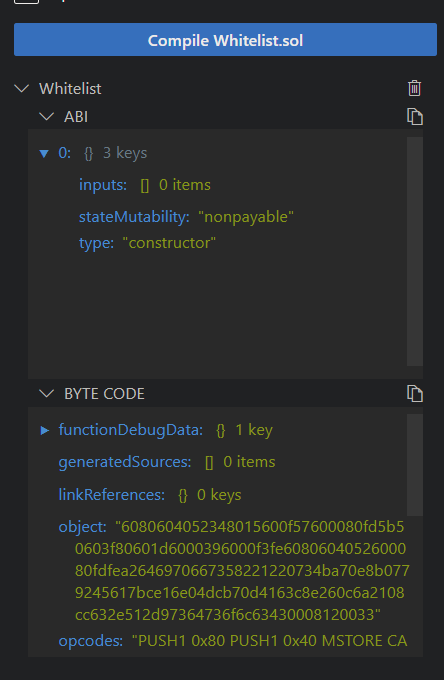
Task: Click the Whitelist contract name label
Action: [x=70, y=88]
